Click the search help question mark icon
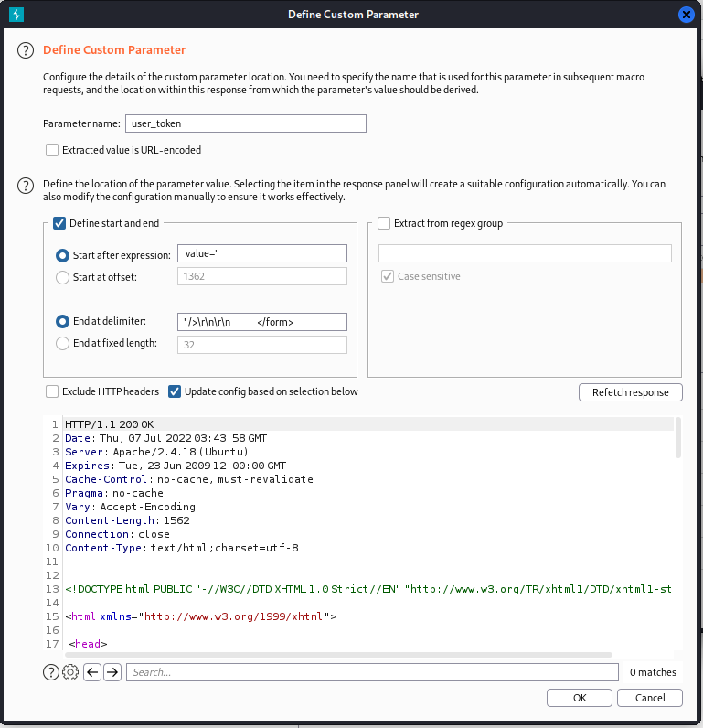 click(51, 672)
